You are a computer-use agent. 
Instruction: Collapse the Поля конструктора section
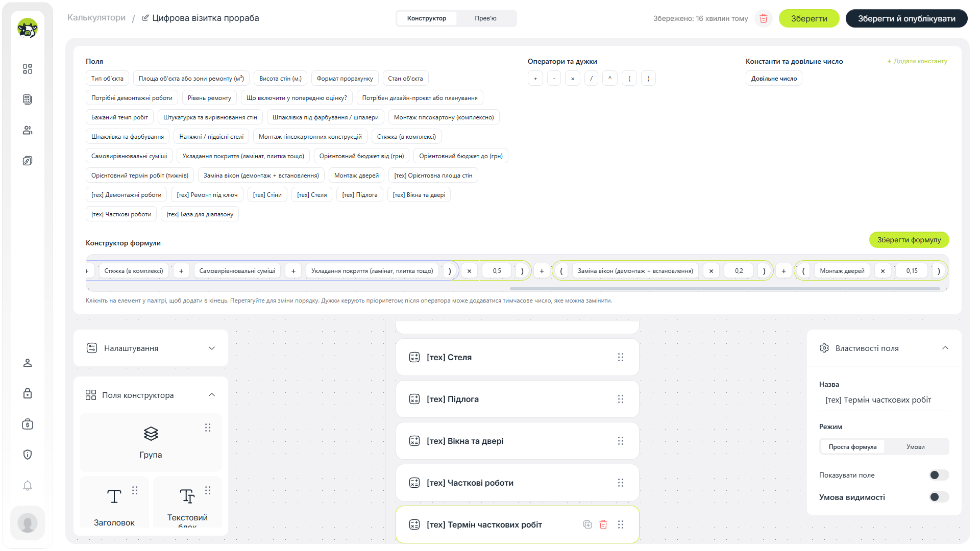click(212, 395)
